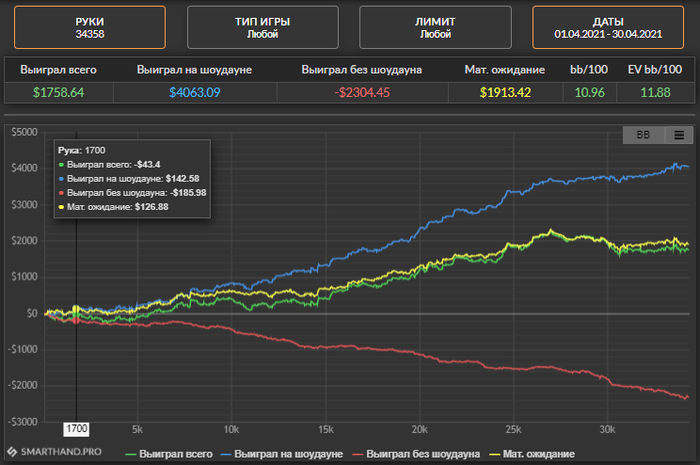
Task: Click the -$3000 y-axis label
Action: (x=23, y=422)
